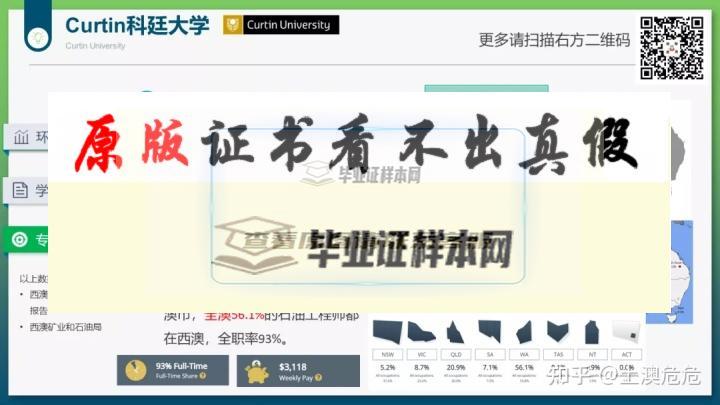Click the VIC map shape icon
Image resolution: width=720 pixels, height=405 pixels.
click(x=422, y=332)
